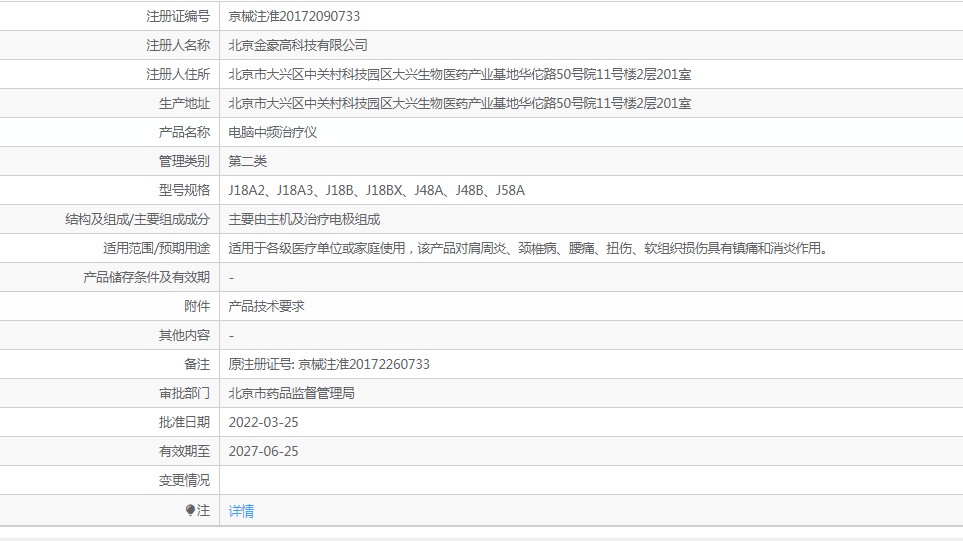Click approving department 北京市药品监督管理局

(292, 393)
